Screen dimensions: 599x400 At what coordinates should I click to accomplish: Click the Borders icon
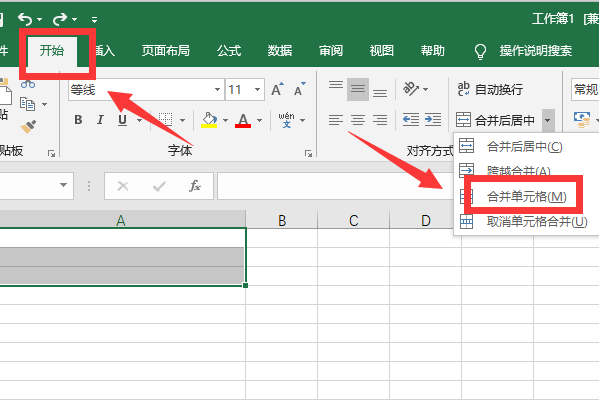coord(165,120)
